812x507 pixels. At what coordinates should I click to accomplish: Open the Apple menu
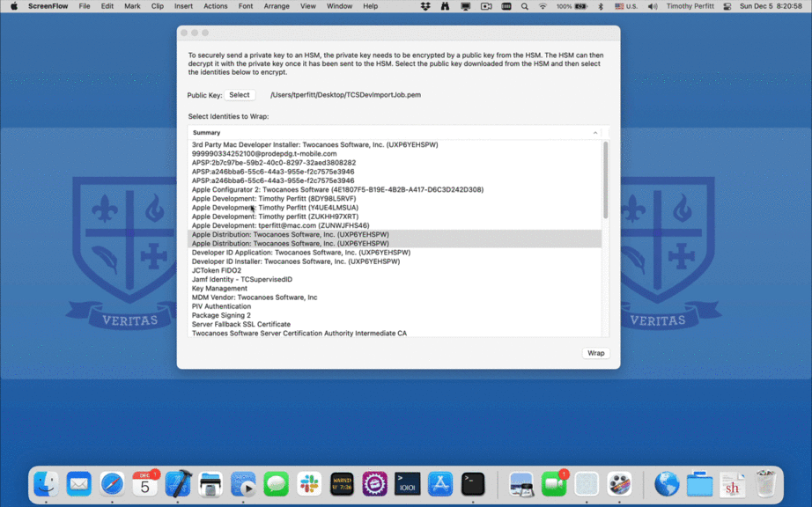tap(14, 6)
